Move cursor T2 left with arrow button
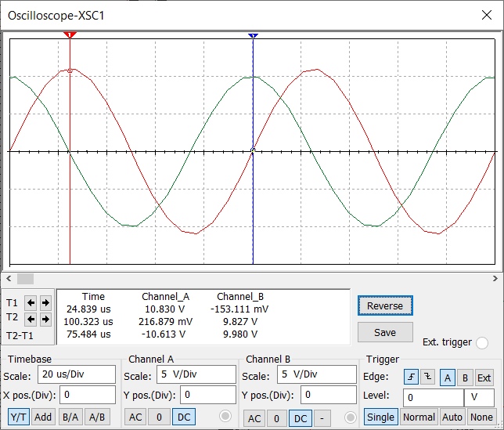504x430 pixels. (x=31, y=319)
